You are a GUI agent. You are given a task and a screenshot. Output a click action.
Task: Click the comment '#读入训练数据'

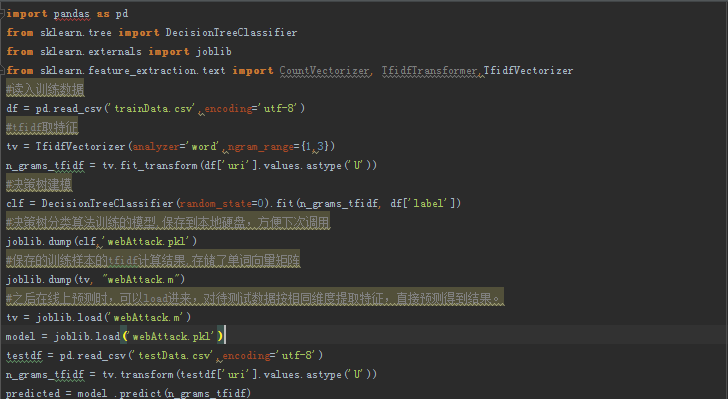tap(45, 89)
